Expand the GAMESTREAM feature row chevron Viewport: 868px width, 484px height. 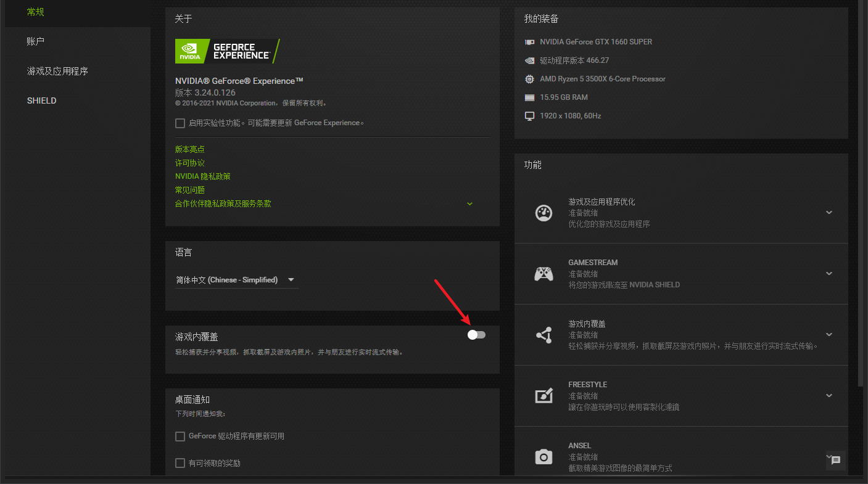pos(829,273)
